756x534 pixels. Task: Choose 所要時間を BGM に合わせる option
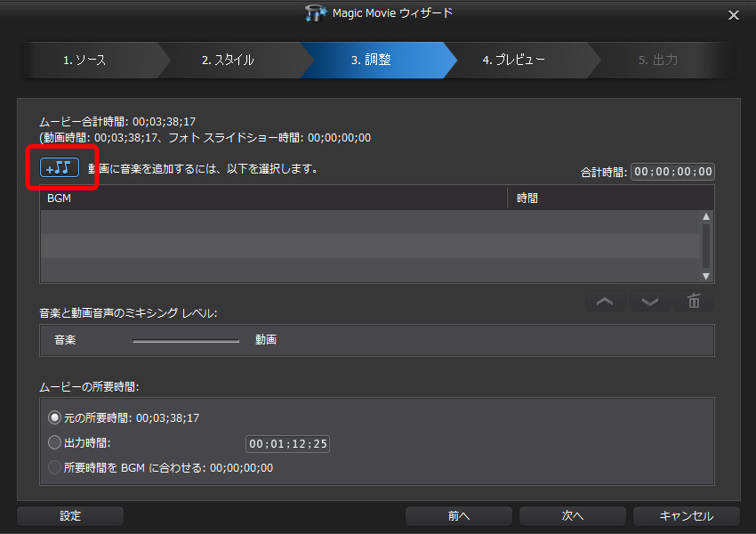(x=55, y=467)
